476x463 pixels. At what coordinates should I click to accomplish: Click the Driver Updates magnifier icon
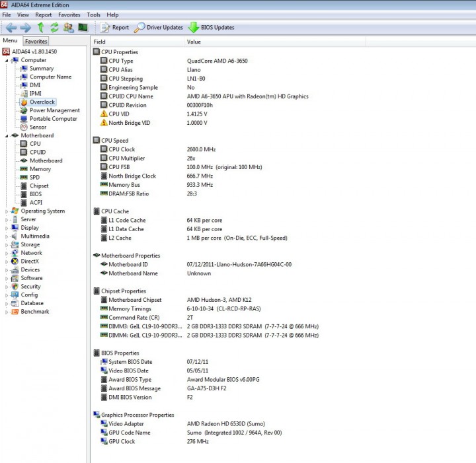(139, 28)
